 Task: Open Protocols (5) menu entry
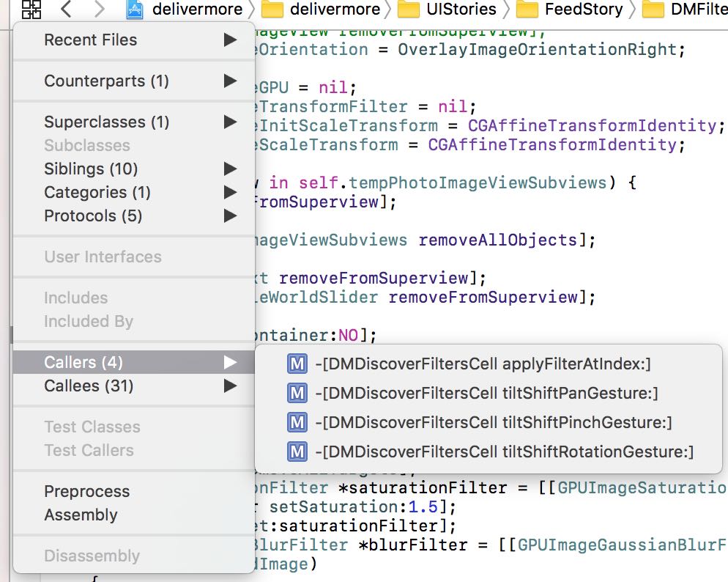point(93,216)
